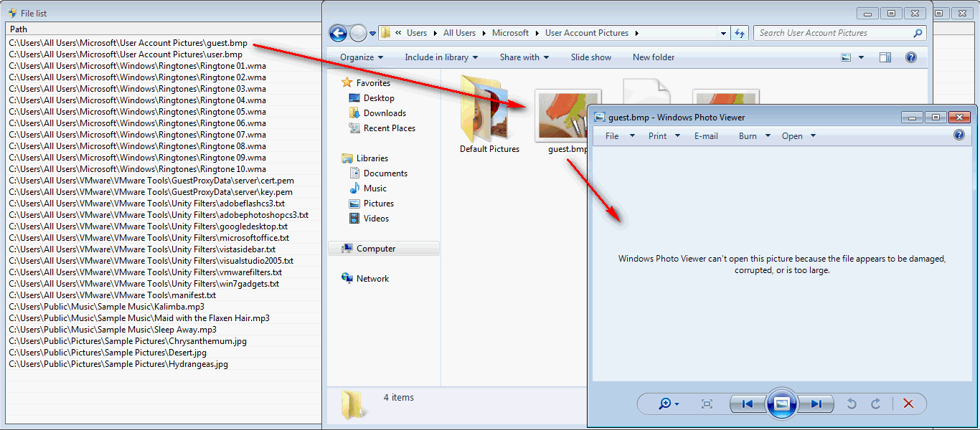Screen dimensions: 980x430
Task: Select googledesktop.txt row in File list
Action: coord(148,226)
